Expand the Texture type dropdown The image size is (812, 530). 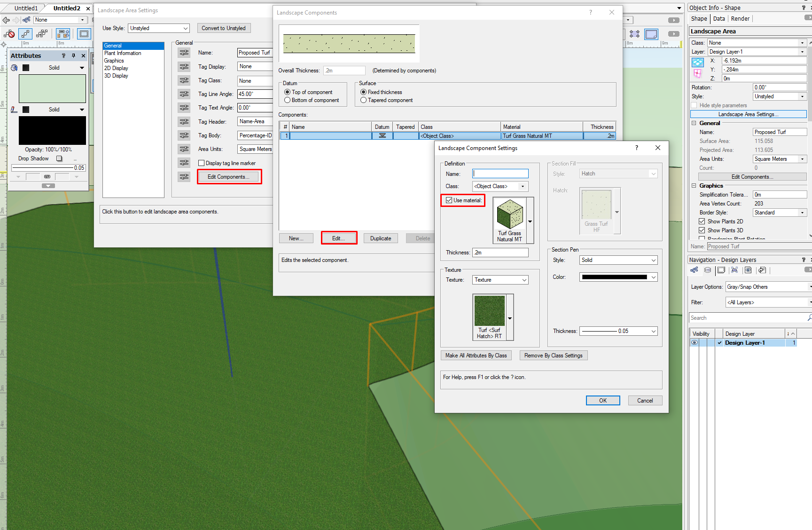(x=500, y=280)
